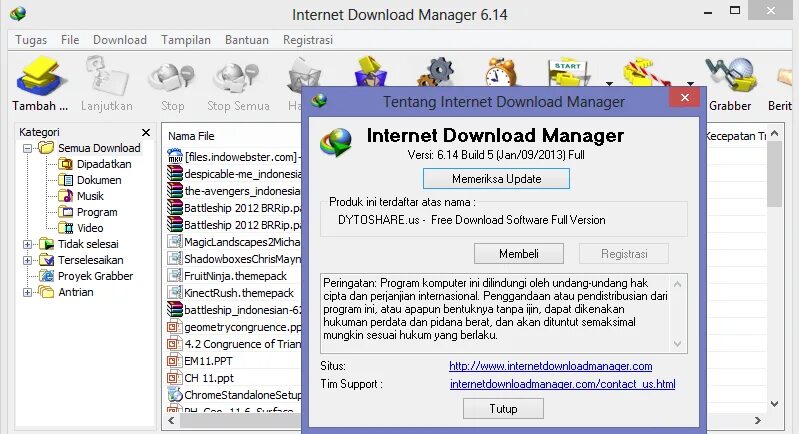
Task: Select the Proyek Grabber icon
Action: click(x=46, y=276)
